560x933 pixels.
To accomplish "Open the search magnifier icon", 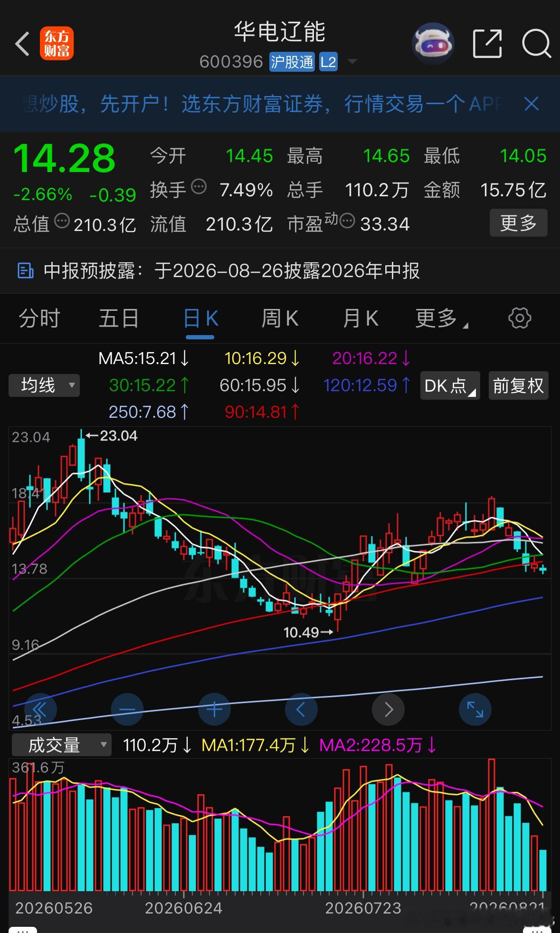I will coord(536,44).
